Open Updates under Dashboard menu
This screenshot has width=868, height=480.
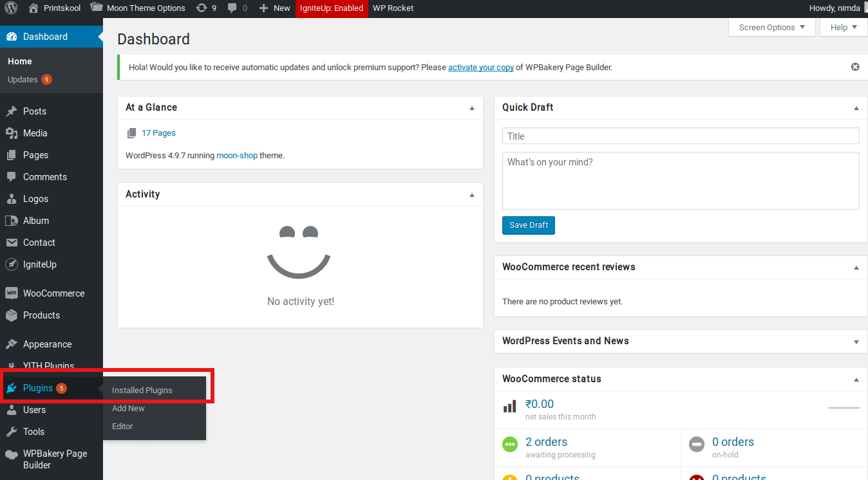30,80
